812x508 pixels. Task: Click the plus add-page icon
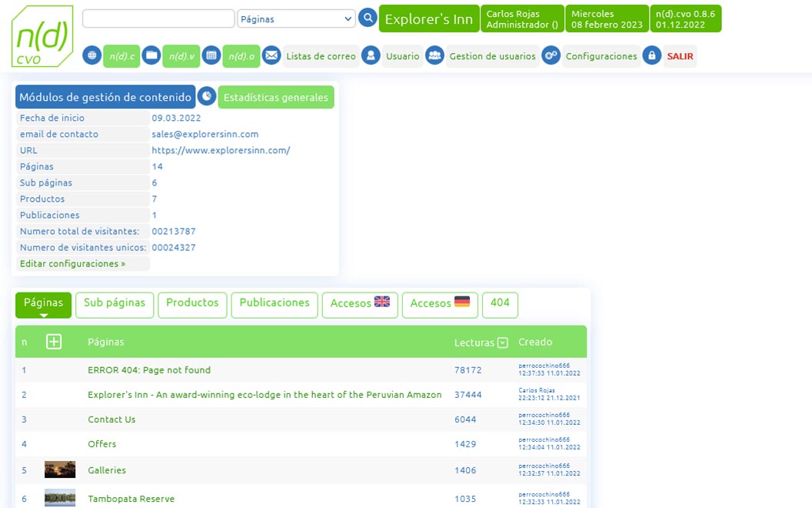[x=54, y=342]
